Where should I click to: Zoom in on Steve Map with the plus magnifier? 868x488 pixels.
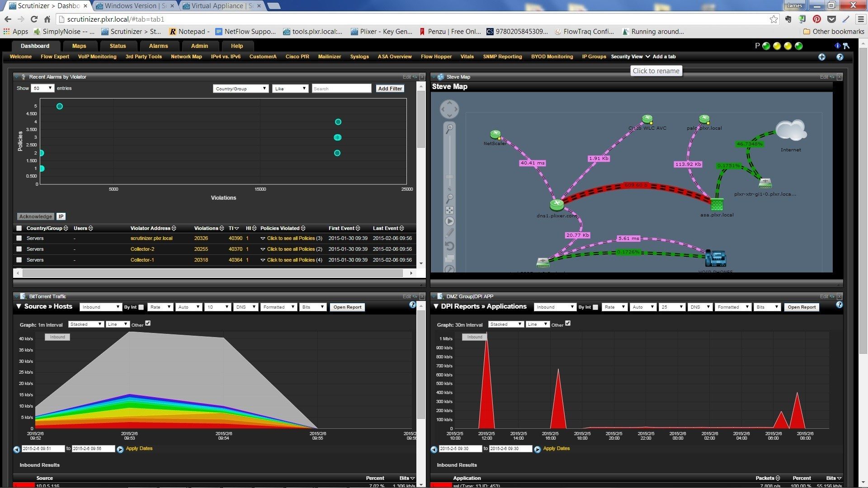pyautogui.click(x=449, y=129)
